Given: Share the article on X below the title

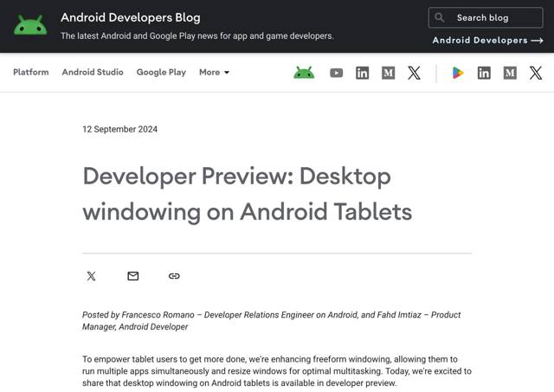Looking at the screenshot, I should tap(91, 276).
